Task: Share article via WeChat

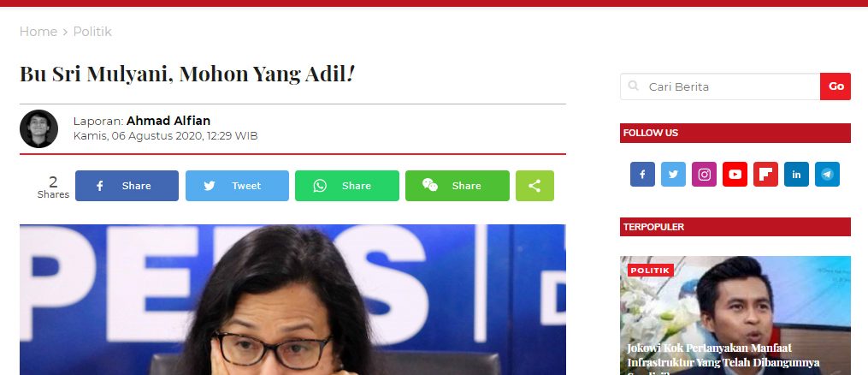Action: (458, 186)
